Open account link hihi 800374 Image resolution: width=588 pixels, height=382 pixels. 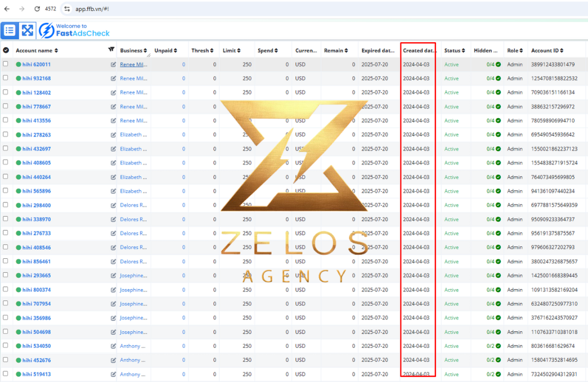[x=37, y=290]
